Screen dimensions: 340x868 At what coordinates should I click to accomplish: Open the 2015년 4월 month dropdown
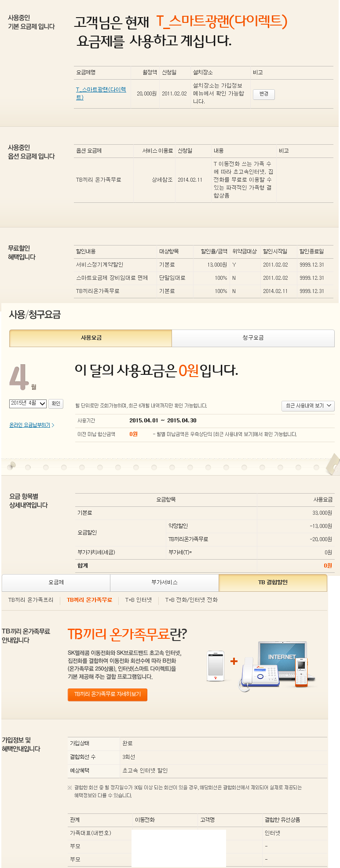(28, 403)
